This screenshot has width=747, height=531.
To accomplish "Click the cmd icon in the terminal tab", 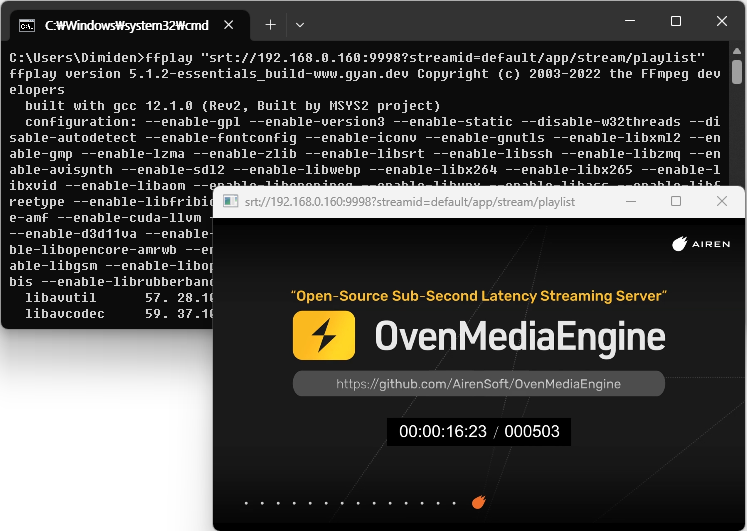I will tap(28, 23).
